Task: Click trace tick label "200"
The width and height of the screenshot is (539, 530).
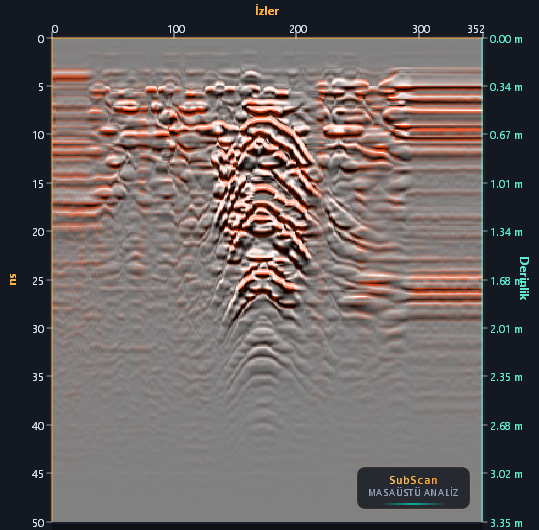Action: coord(298,29)
